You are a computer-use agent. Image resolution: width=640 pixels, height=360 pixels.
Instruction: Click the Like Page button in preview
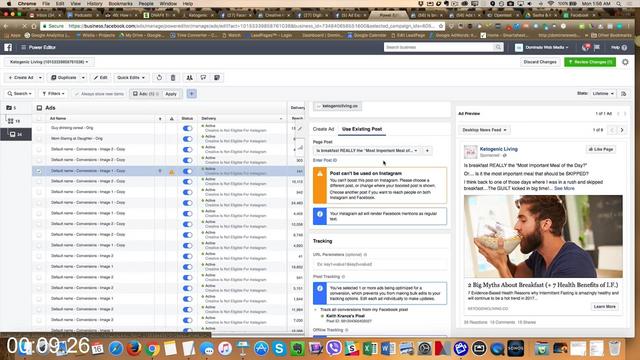click(601, 149)
